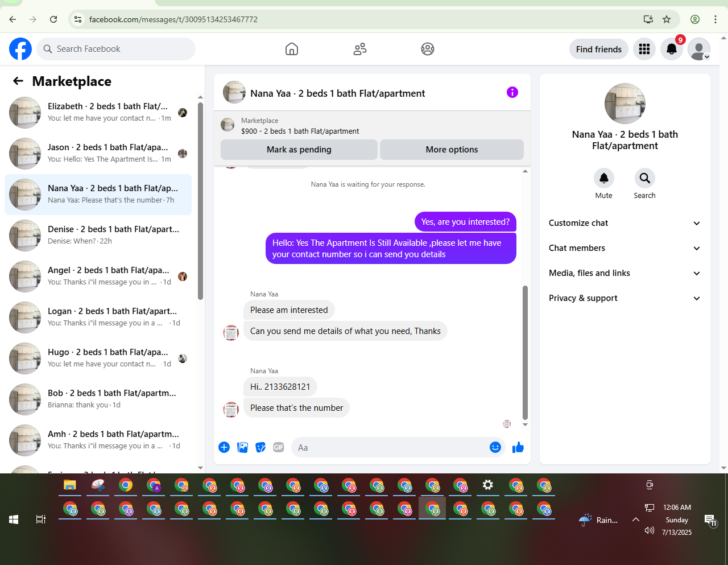This screenshot has width=728, height=565.
Task: Open the $900 marketplace listing link
Action: 300,131
